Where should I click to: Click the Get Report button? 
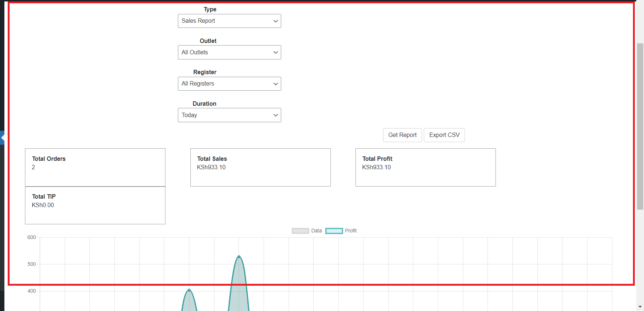click(402, 135)
